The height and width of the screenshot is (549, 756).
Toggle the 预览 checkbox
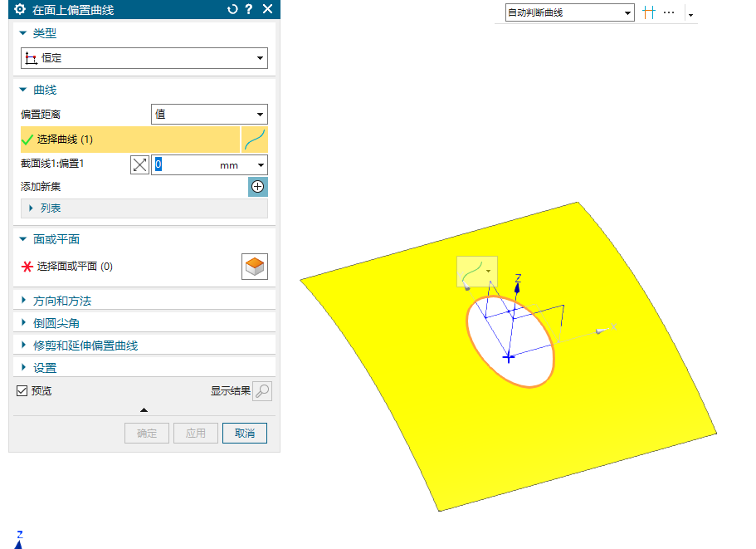coord(22,390)
